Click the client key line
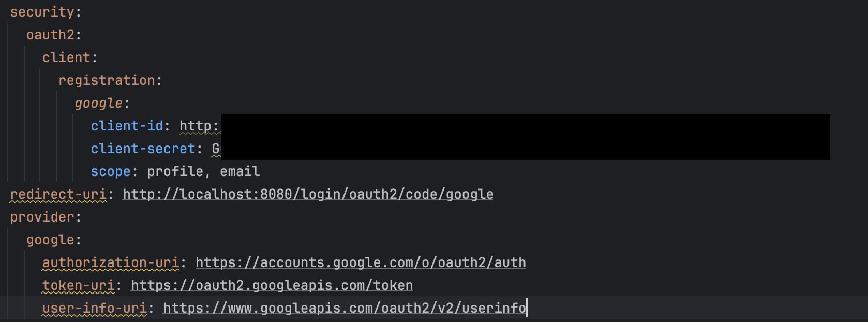This screenshot has height=322, width=868. (67, 57)
